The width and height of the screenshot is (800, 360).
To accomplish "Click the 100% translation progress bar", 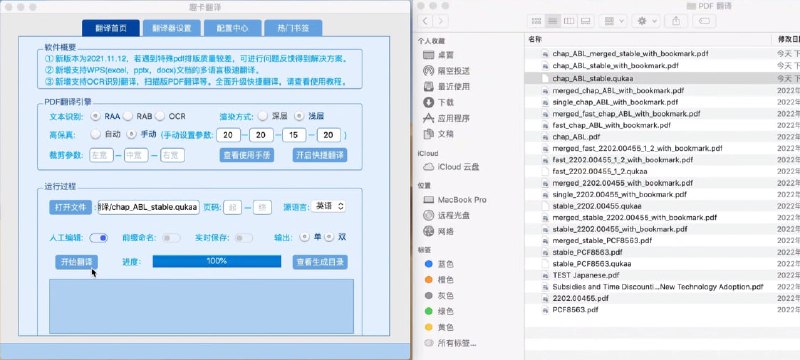I will point(217,261).
